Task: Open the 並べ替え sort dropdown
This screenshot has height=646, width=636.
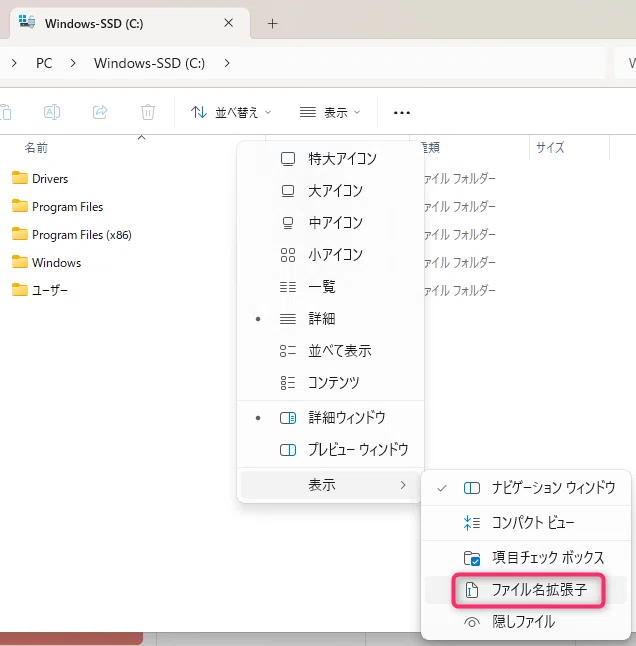Action: 231,112
